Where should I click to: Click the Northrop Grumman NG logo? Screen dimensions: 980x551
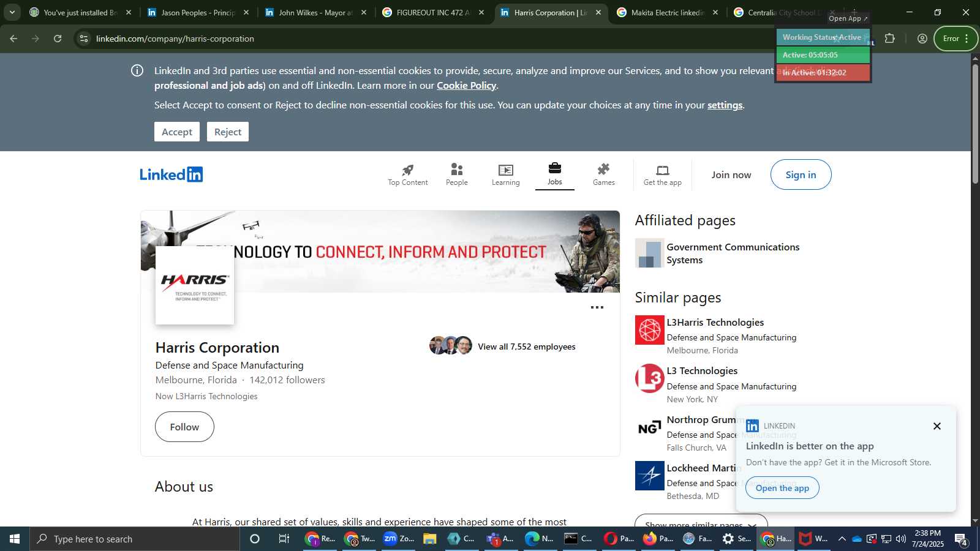click(650, 427)
